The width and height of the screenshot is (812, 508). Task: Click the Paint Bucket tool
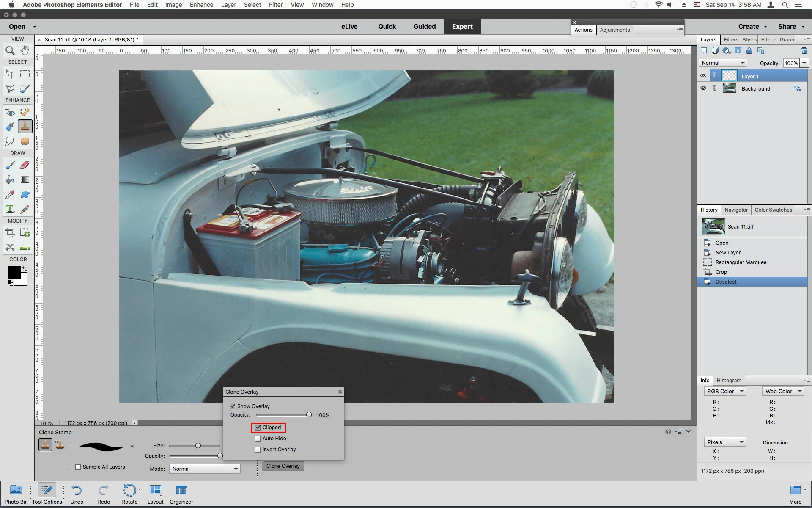click(x=10, y=180)
